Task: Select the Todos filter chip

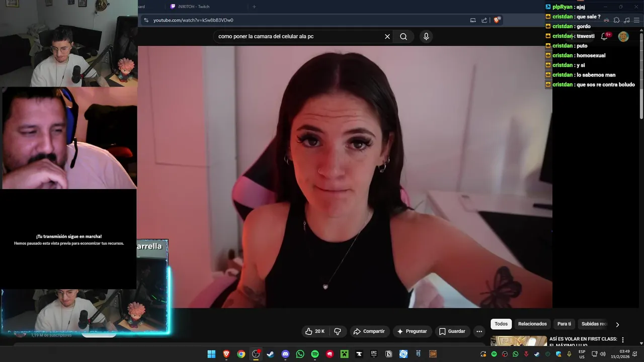Action: pos(501,324)
